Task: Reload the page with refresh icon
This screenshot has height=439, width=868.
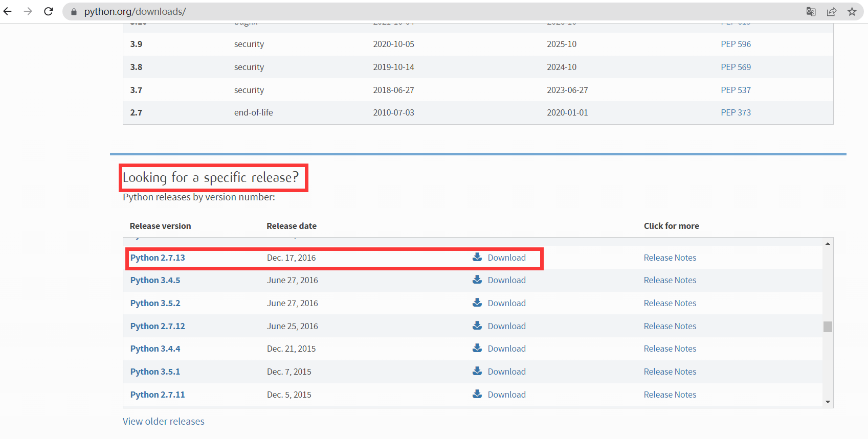Action: click(x=49, y=11)
